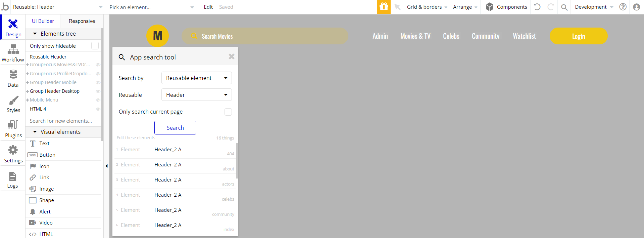Open the Development version dropdown

(x=594, y=7)
